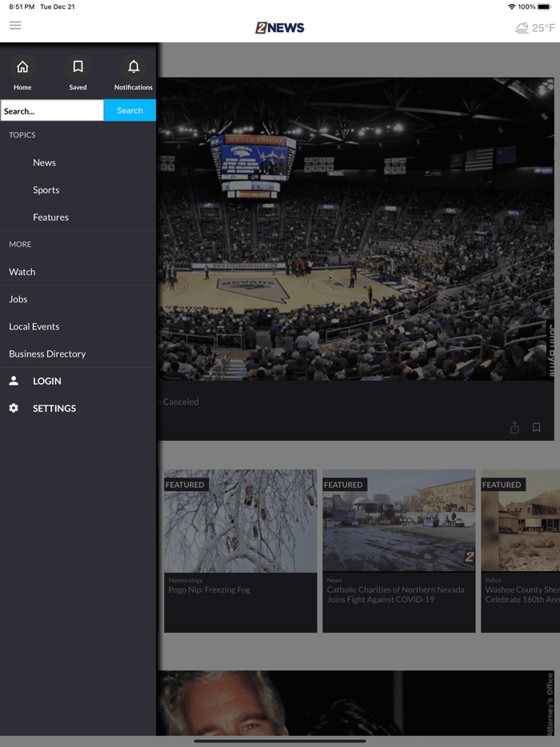This screenshot has height=747, width=560.
Task: Tap the battery indicator in status bar
Action: (x=544, y=6)
